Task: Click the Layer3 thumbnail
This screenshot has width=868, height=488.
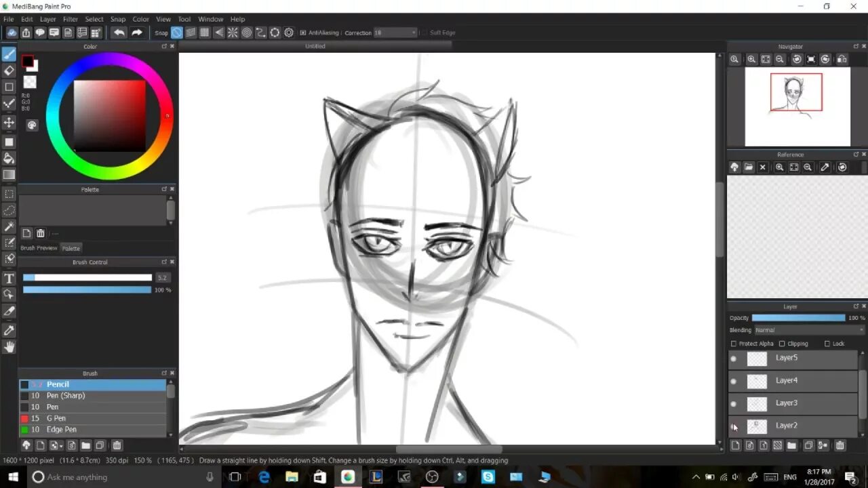Action: pyautogui.click(x=757, y=404)
